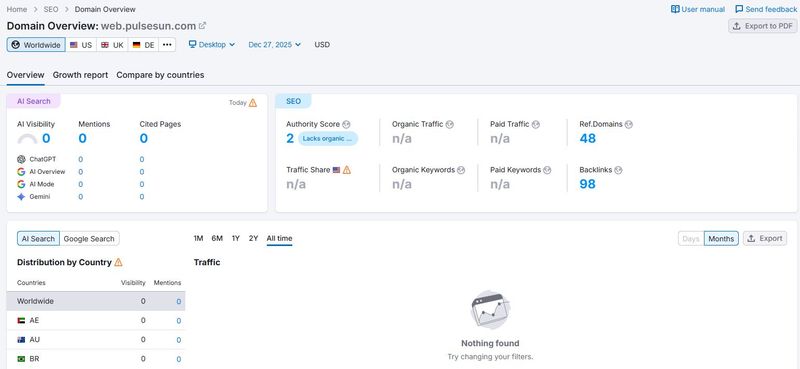Click the Traffic Share US flag icon
800x369 pixels.
coord(336,170)
